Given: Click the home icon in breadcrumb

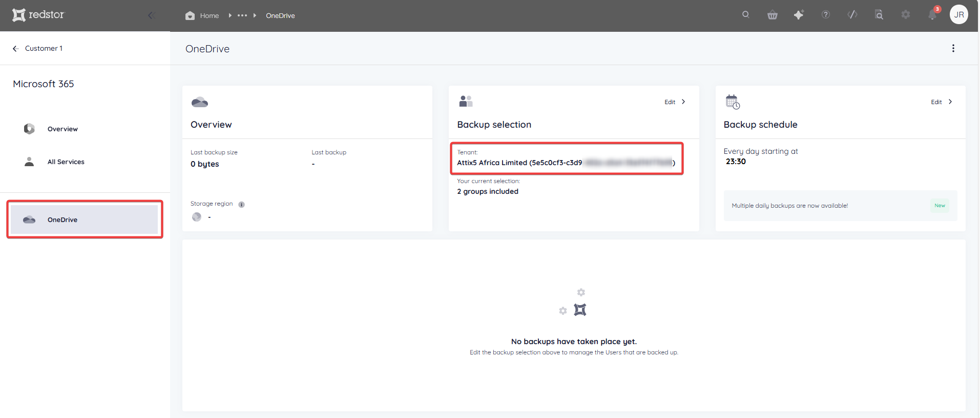Looking at the screenshot, I should pos(190,15).
